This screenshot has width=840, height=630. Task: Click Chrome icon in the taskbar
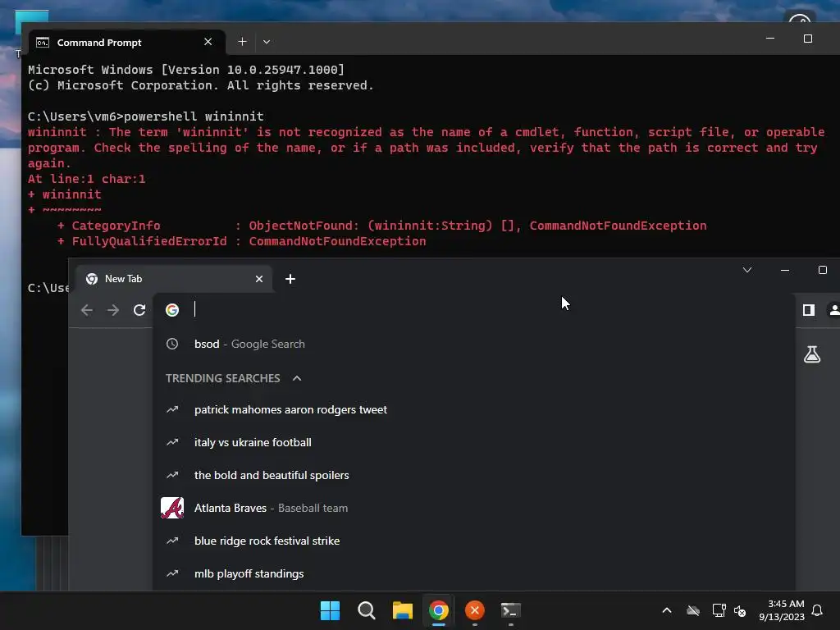coord(439,610)
